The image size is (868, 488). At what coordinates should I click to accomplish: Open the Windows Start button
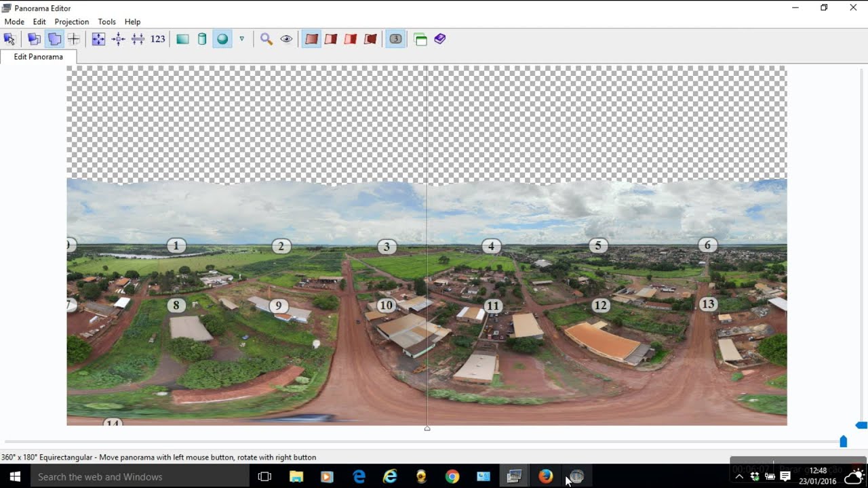pyautogui.click(x=15, y=476)
